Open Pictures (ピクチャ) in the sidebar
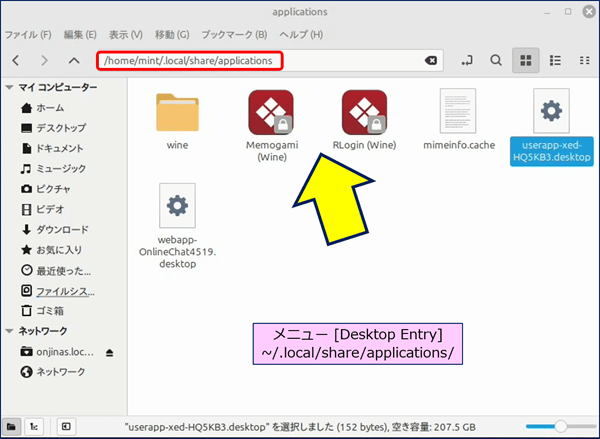This screenshot has height=439, width=600. [x=46, y=189]
